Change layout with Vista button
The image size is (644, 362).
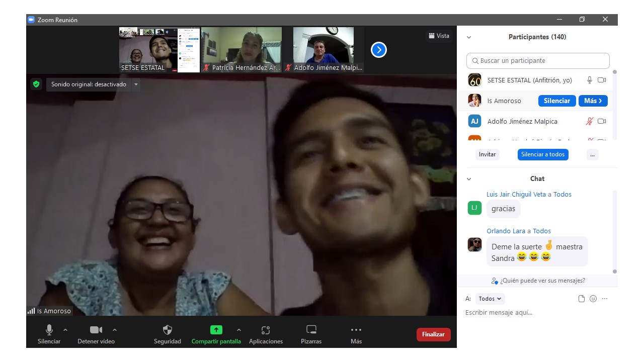pyautogui.click(x=439, y=36)
